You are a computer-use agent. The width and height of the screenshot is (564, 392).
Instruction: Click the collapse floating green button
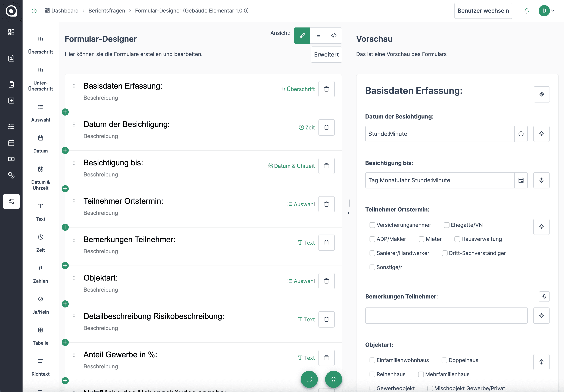point(333,379)
